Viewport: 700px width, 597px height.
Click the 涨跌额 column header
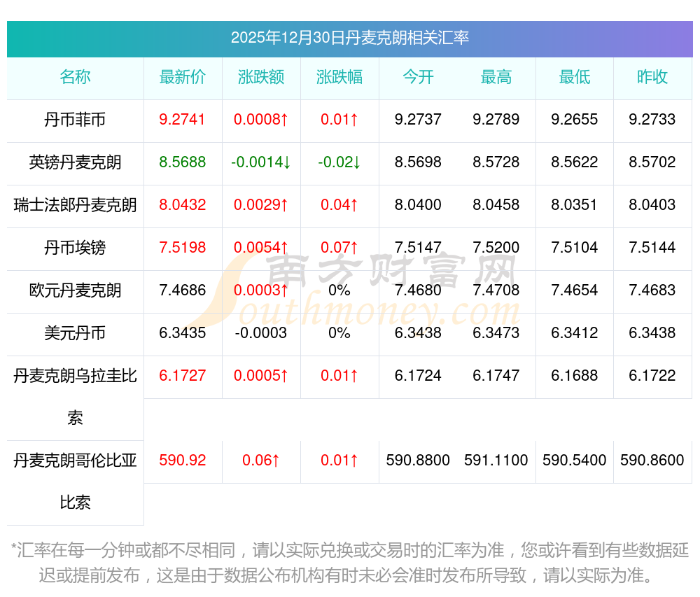pyautogui.click(x=261, y=77)
